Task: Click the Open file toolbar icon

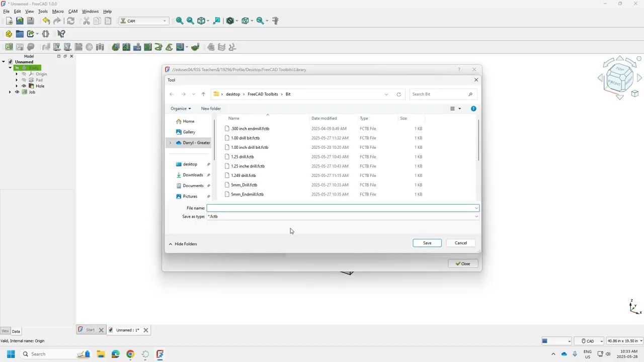Action: (x=20, y=21)
